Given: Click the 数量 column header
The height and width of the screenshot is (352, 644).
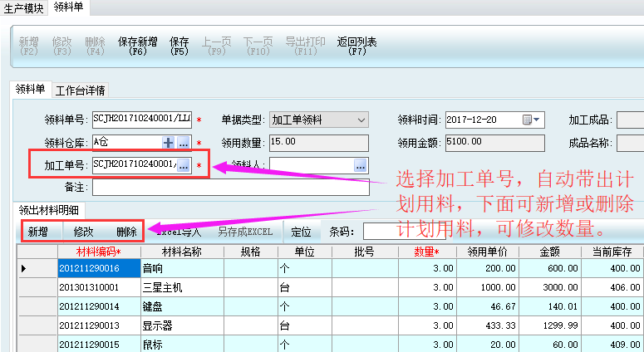Looking at the screenshot, I should (426, 252).
